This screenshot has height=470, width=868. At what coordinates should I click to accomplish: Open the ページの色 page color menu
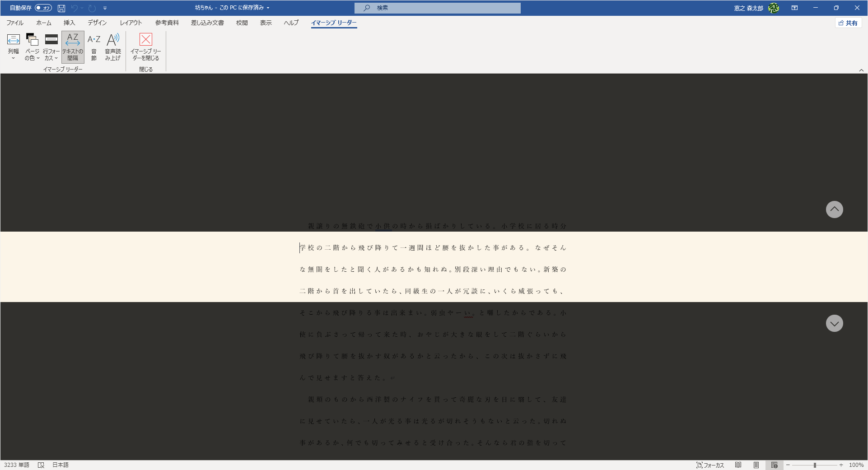[x=32, y=47]
